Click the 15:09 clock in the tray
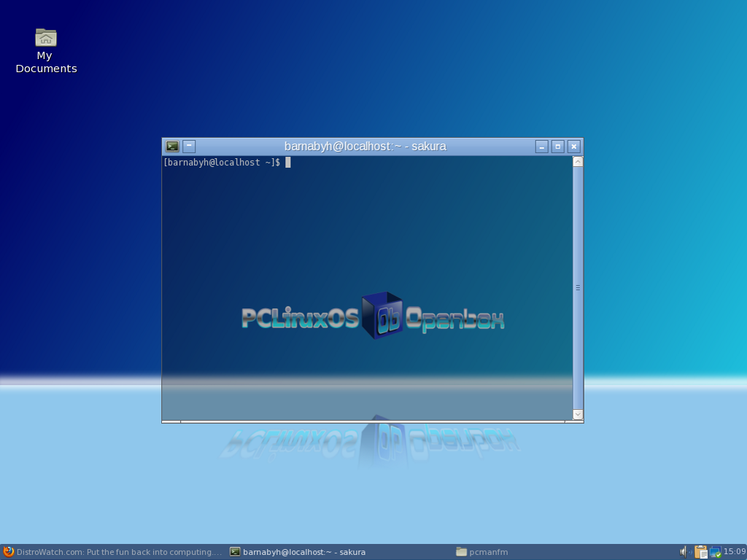Screen dimensions: 747x560 (x=734, y=551)
